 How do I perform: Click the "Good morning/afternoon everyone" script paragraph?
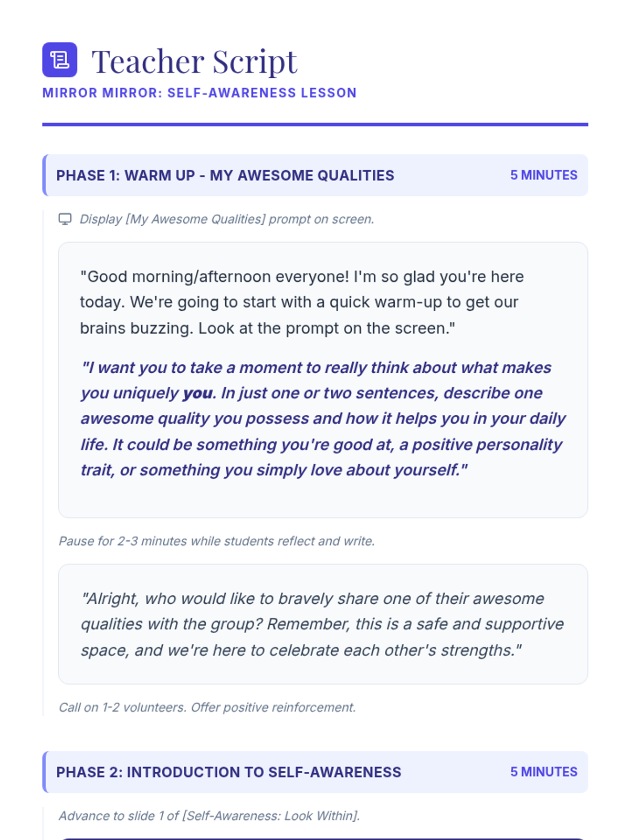[301, 302]
